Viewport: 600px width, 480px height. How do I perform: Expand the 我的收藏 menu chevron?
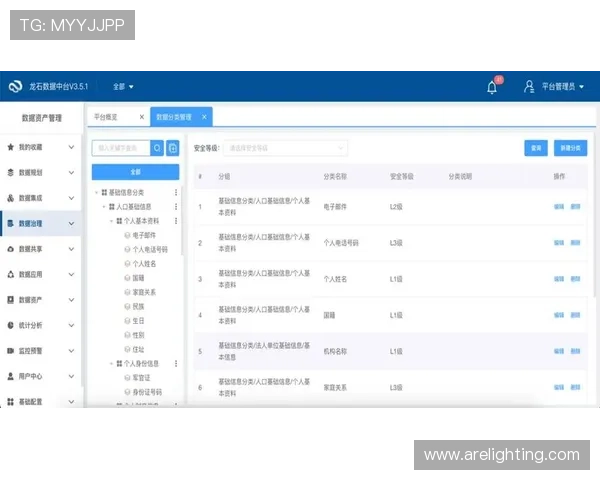click(x=71, y=147)
